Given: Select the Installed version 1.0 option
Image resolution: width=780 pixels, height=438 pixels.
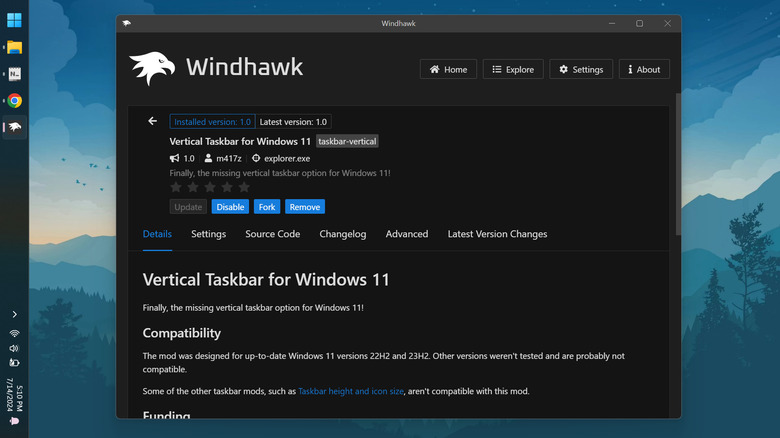Looking at the screenshot, I should [x=212, y=121].
